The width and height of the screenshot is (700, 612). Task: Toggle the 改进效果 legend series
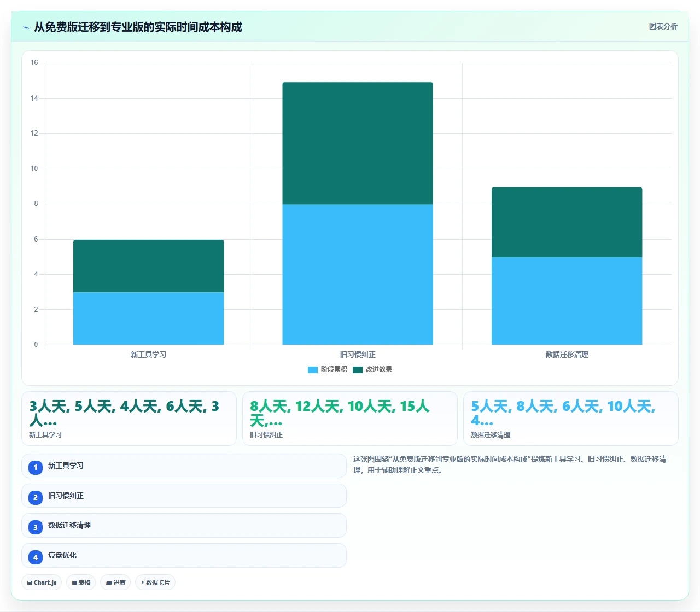(x=372, y=369)
